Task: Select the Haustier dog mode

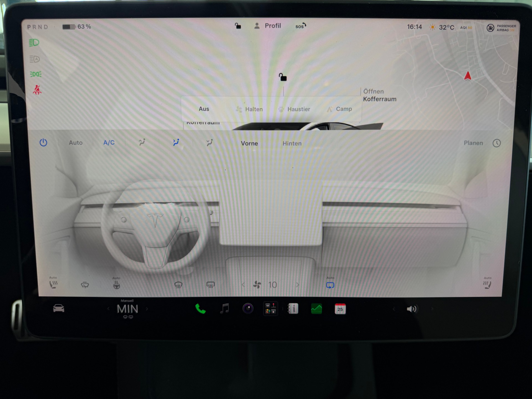Action: (294, 109)
